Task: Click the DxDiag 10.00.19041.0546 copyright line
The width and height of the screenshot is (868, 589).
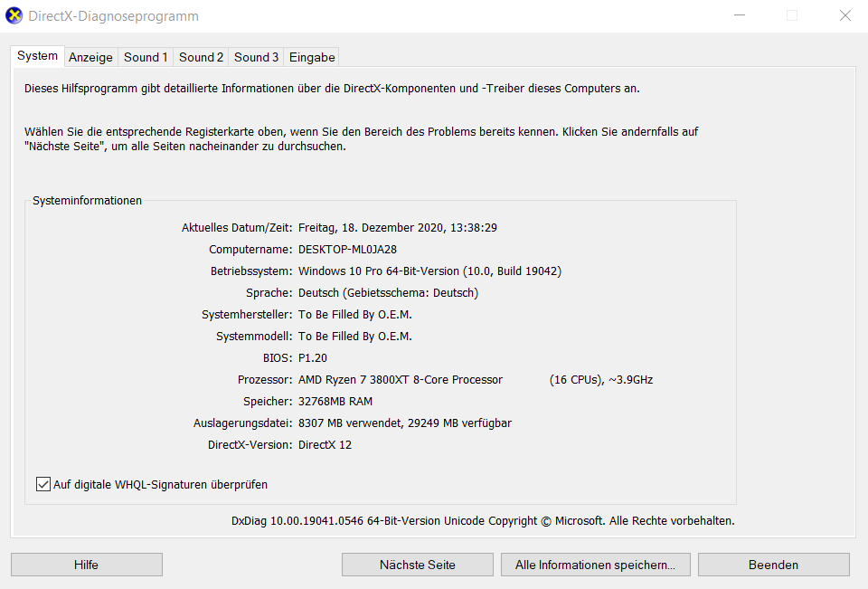Action: (483, 521)
